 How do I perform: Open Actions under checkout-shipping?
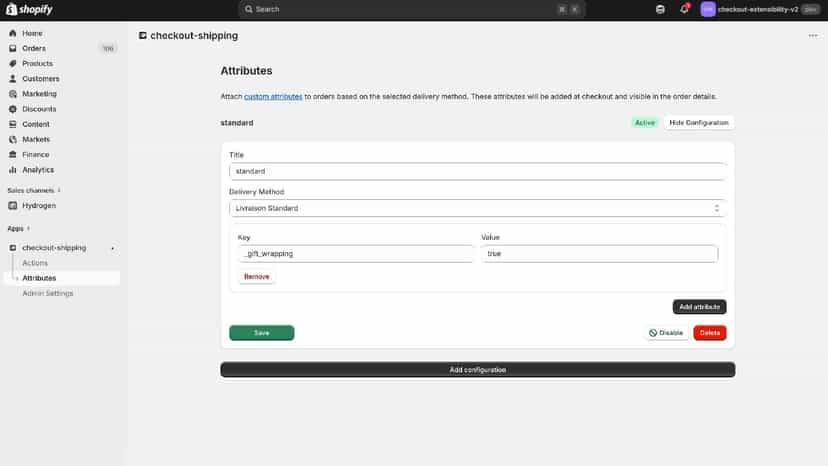35,263
